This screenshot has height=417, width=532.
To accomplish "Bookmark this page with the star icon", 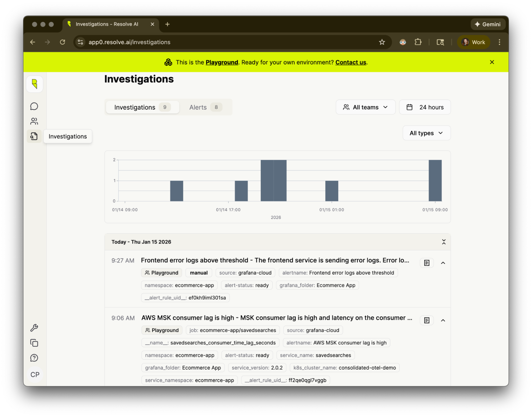I will [382, 42].
